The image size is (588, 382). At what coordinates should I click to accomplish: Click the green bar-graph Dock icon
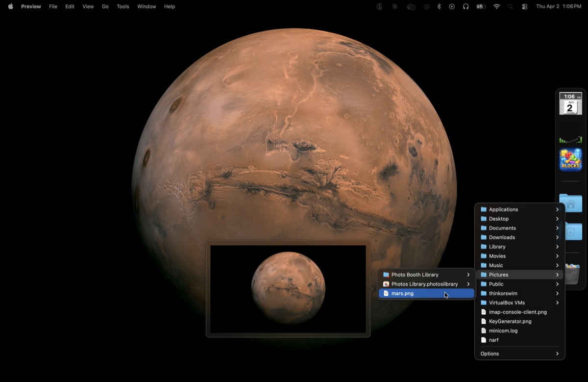(x=570, y=140)
